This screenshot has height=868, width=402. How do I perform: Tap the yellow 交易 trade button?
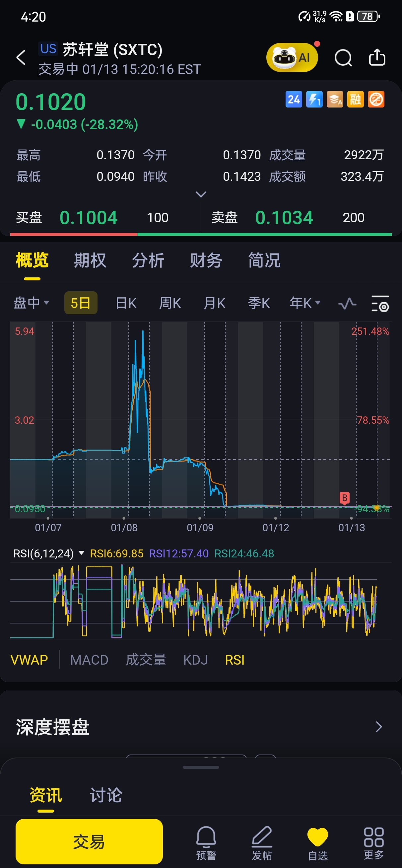click(x=89, y=842)
